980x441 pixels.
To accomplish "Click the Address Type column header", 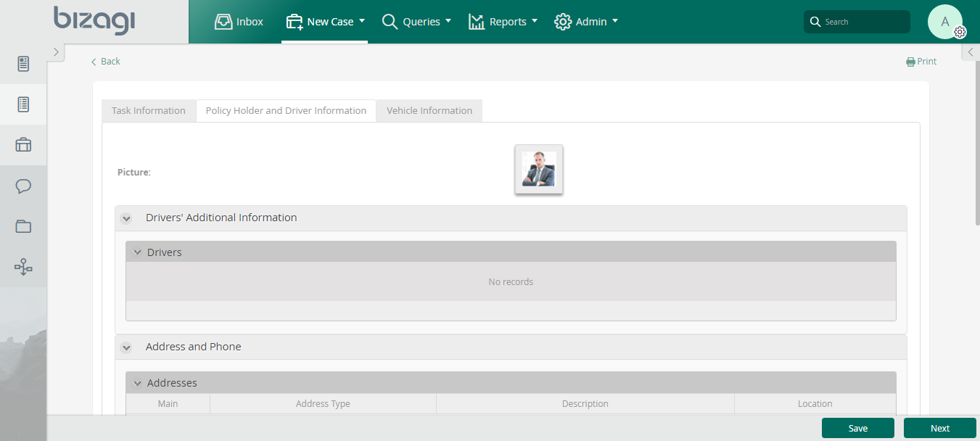I will 323,404.
